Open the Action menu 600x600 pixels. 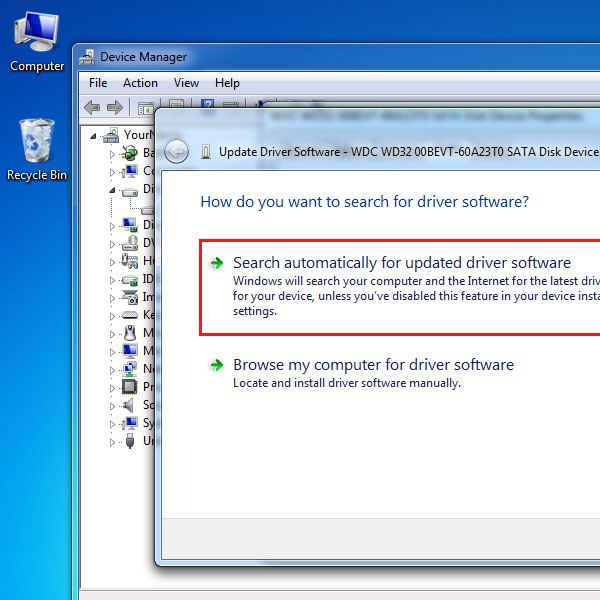click(x=140, y=83)
